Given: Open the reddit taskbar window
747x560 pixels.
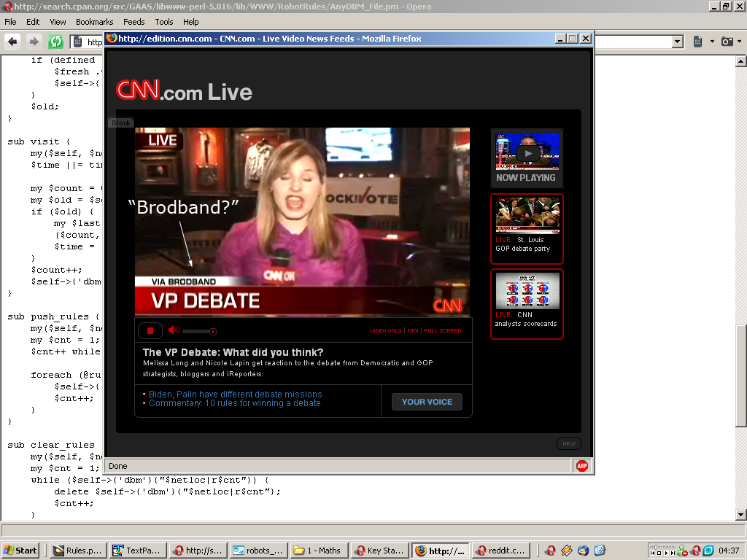Looking at the screenshot, I should (498, 551).
